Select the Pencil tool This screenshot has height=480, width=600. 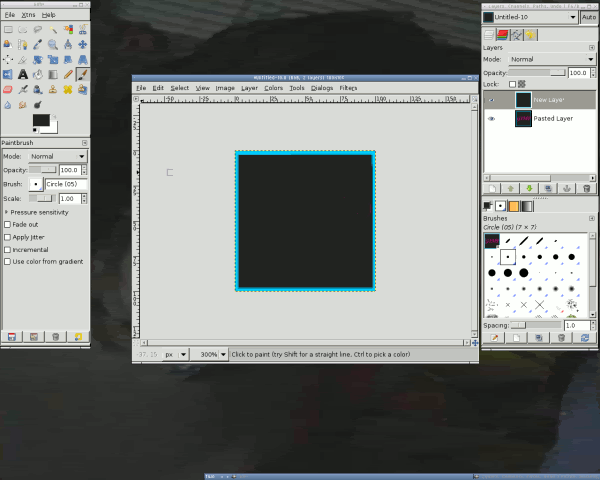point(68,74)
